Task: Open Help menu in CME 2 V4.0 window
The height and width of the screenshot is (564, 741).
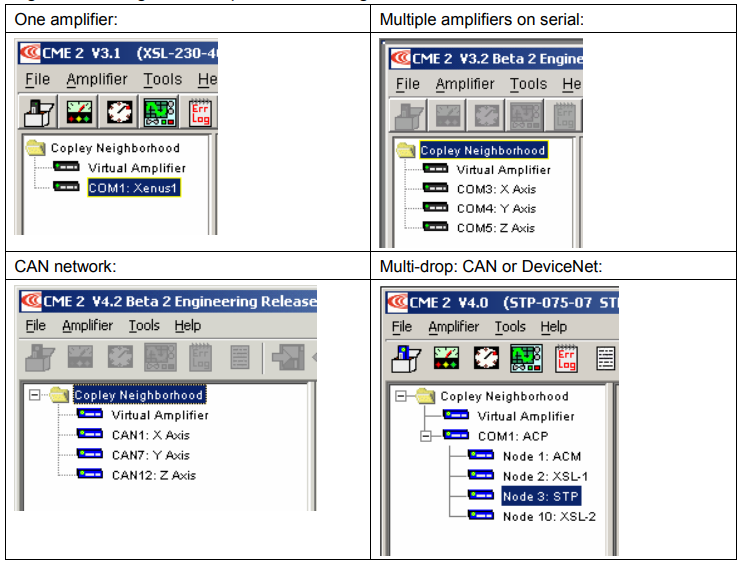Action: (x=553, y=327)
